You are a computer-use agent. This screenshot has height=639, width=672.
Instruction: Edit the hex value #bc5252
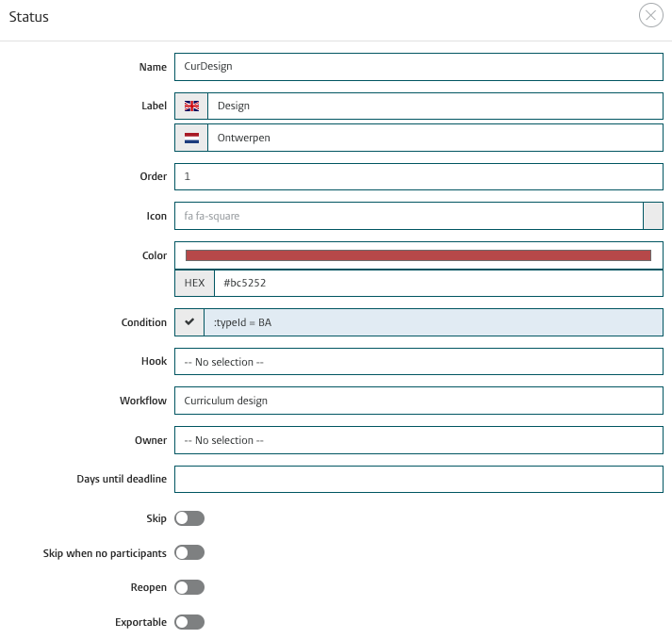pyautogui.click(x=438, y=283)
